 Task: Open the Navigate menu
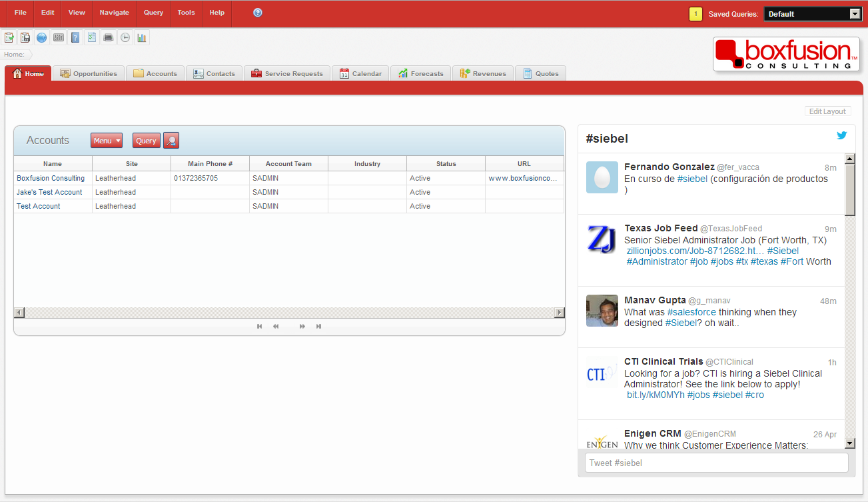click(x=115, y=13)
